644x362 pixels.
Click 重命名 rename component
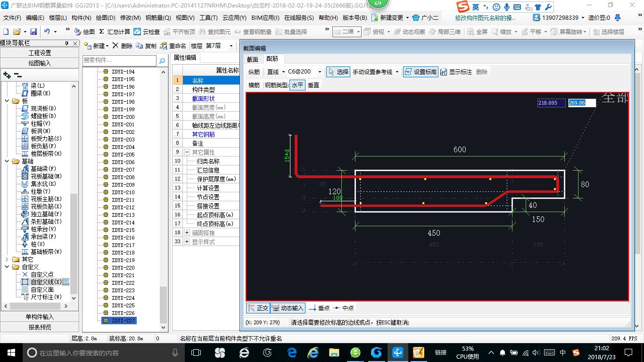coord(173,46)
